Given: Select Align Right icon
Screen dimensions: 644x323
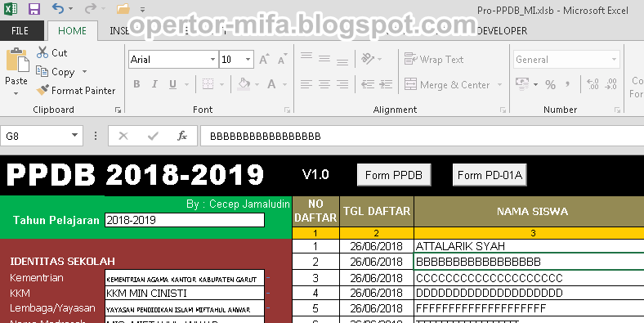Looking at the screenshot, I should 342,85.
